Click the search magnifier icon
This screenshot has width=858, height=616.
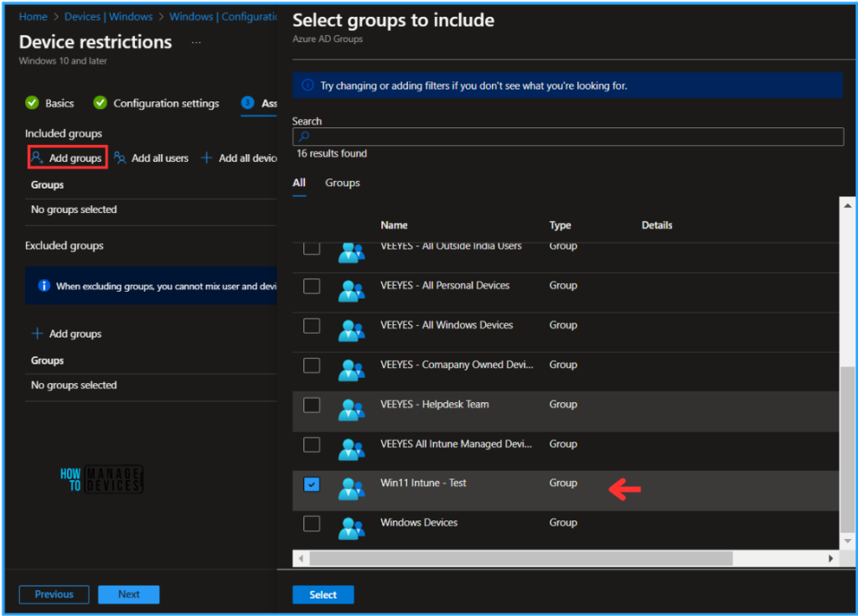click(304, 137)
